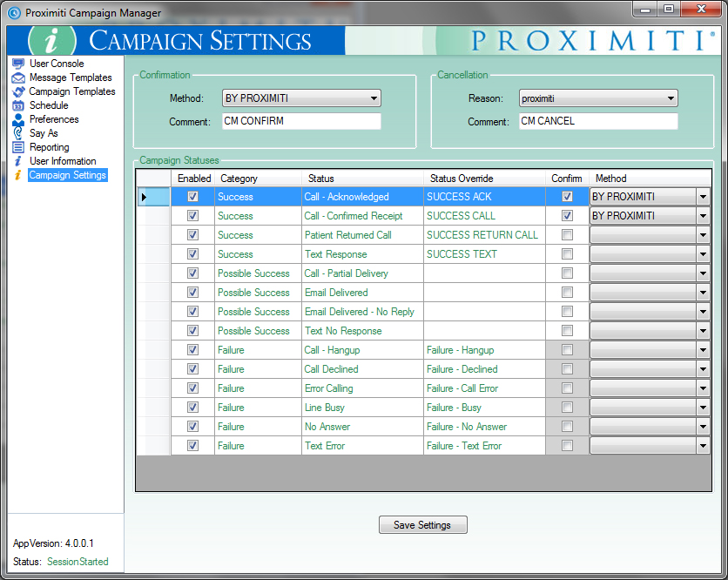This screenshot has width=728, height=580.
Task: Uncheck Confirm for Call - Acknowledged
Action: [x=567, y=197]
